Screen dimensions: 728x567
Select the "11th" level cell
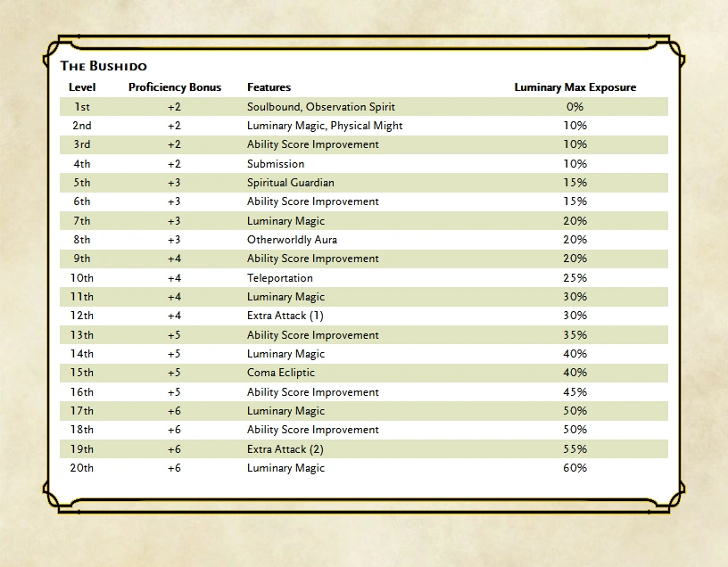[x=82, y=297]
